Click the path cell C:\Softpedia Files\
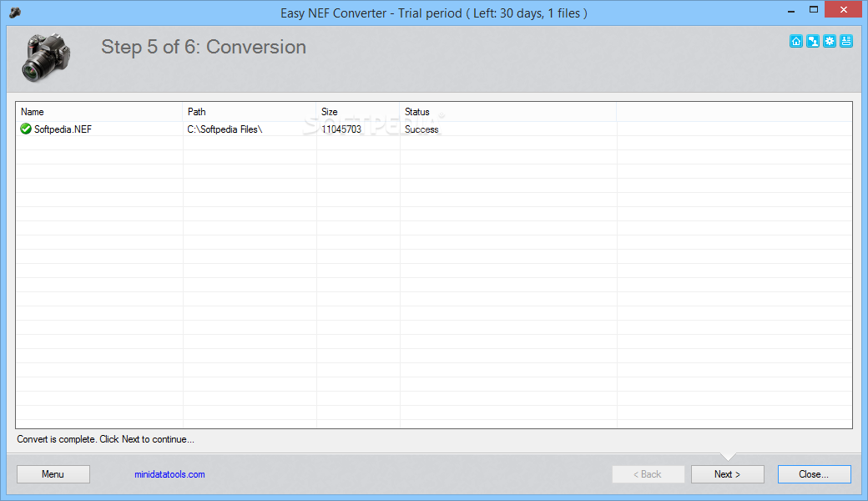This screenshot has width=868, height=501. pyautogui.click(x=225, y=129)
